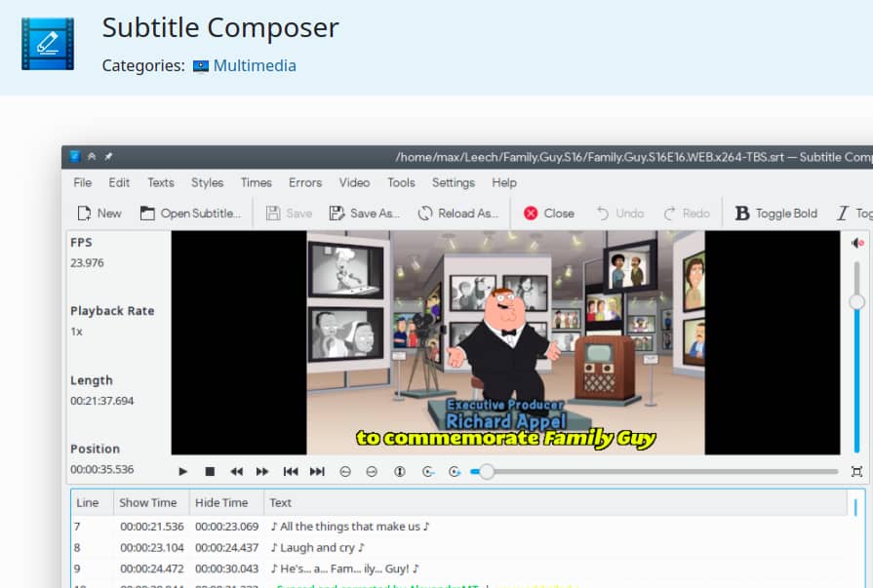This screenshot has height=588, width=873.
Task: Click the Length value 00:21:37.694
Action: pyautogui.click(x=101, y=401)
